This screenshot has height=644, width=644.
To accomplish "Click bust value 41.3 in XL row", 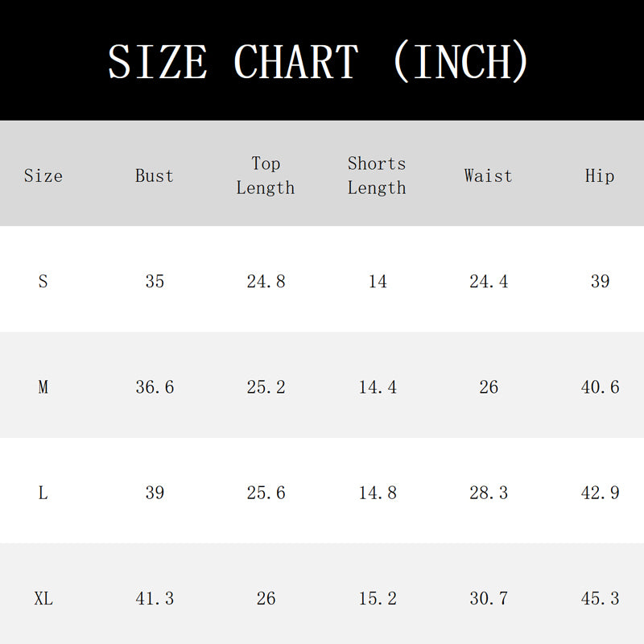I will click(x=155, y=599).
